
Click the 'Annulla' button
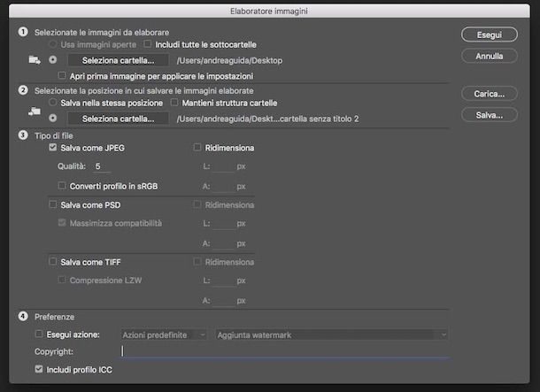coord(489,56)
